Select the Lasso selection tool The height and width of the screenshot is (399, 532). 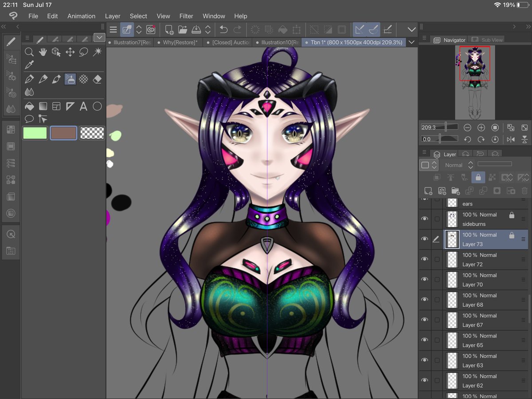coord(84,52)
